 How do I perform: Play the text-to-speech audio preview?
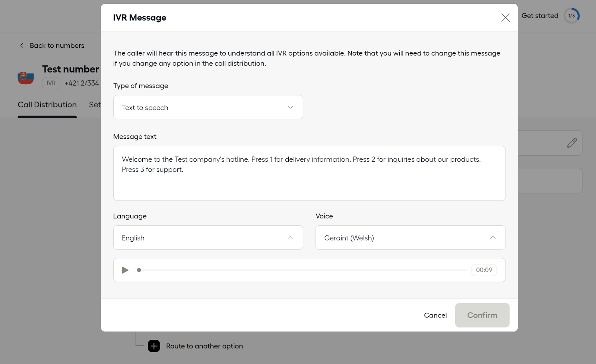pyautogui.click(x=125, y=270)
